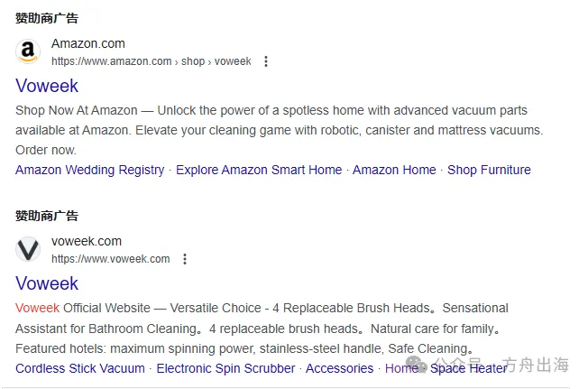Image resolution: width=588 pixels, height=389 pixels.
Task: Click Amazon Wedding Registry sitelink
Action: point(90,170)
